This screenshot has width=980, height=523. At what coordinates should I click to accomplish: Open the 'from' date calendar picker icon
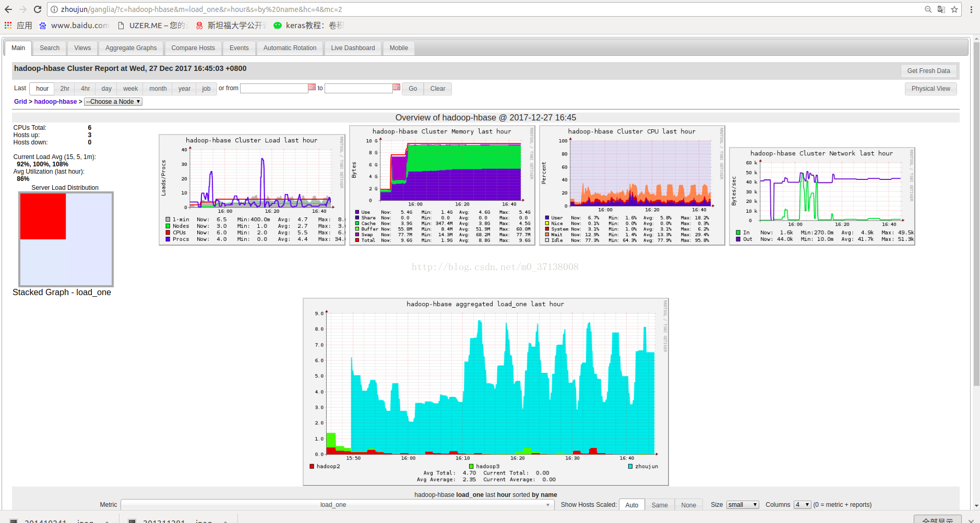click(x=312, y=87)
